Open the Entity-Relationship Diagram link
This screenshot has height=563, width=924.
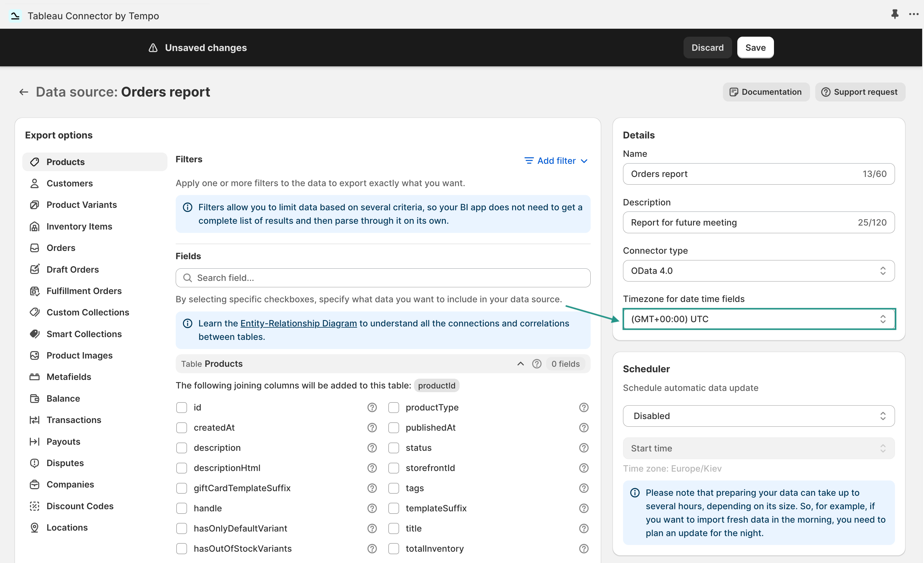[298, 323]
